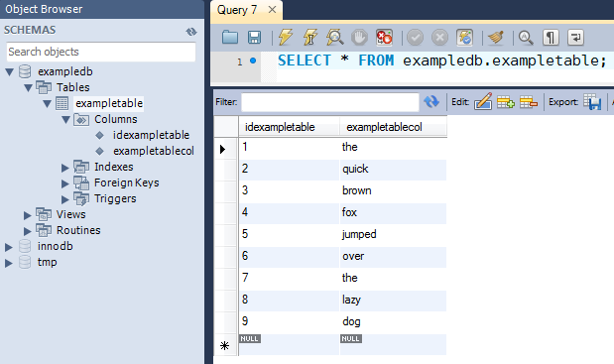
Task: Edit current row pencil icon
Action: (483, 102)
